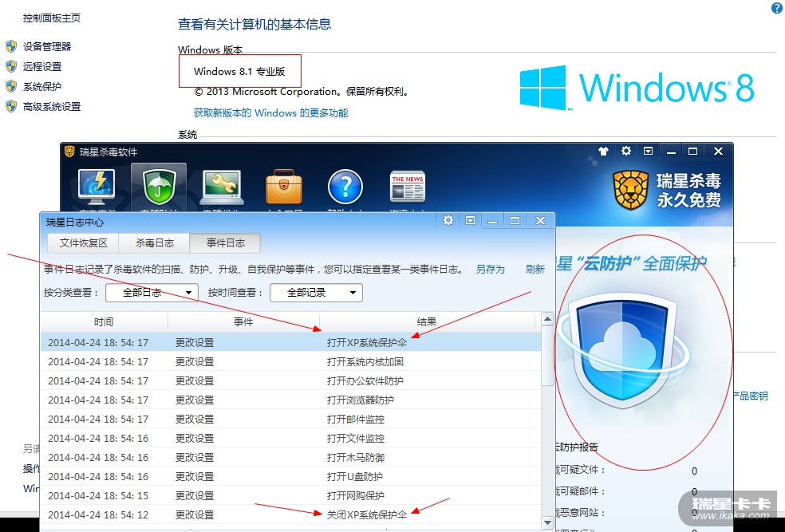Open 控制面板主页 link
Viewport: 785px width, 532px height.
tap(52, 18)
